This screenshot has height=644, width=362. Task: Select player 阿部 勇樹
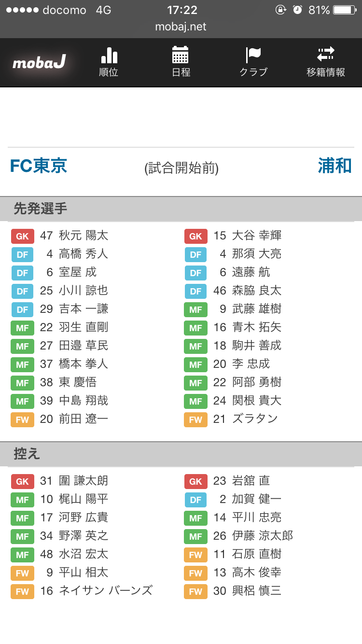(256, 382)
